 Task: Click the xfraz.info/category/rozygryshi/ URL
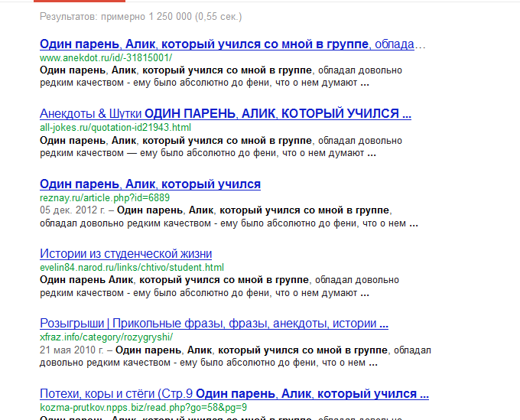point(106,337)
